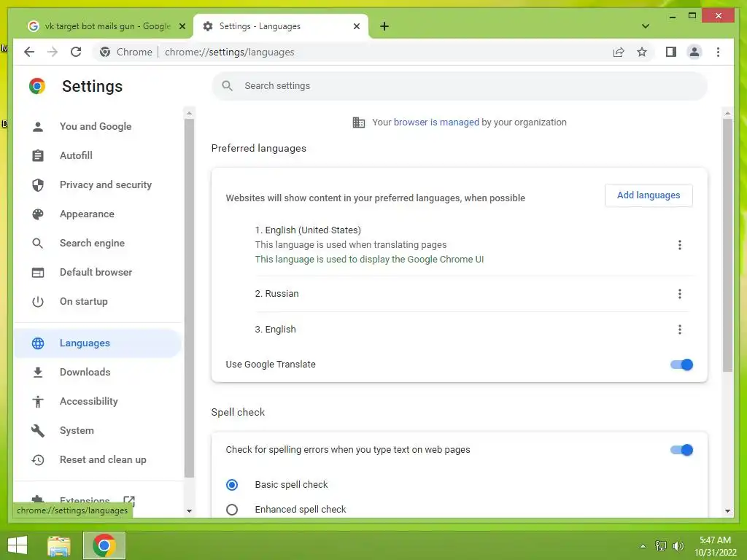Toggle spell check for web pages

tap(681, 450)
